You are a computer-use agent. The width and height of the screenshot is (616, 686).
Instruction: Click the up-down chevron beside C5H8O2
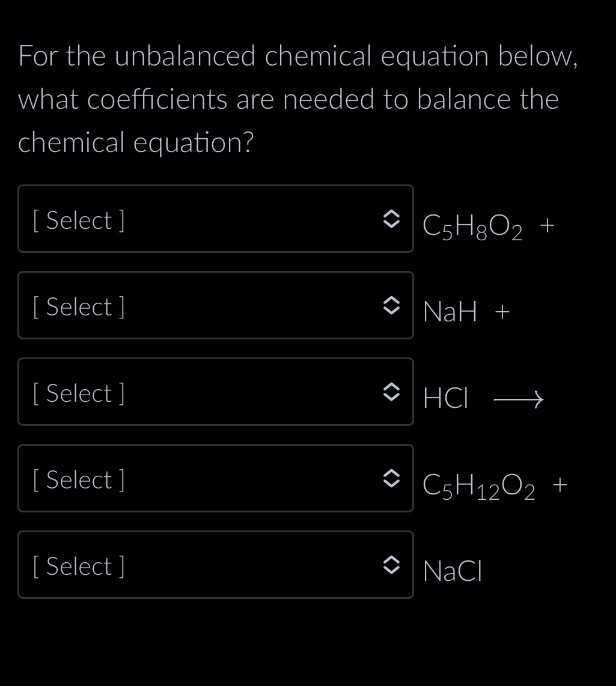click(391, 219)
